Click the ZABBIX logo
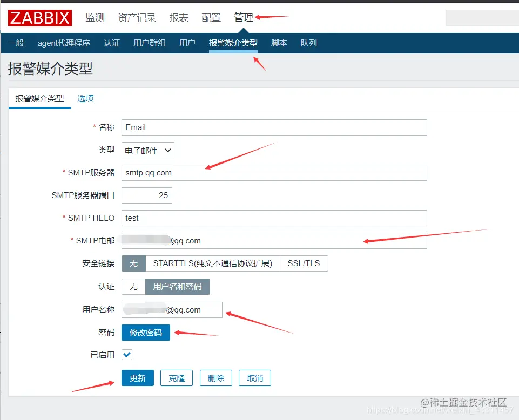 [x=40, y=18]
